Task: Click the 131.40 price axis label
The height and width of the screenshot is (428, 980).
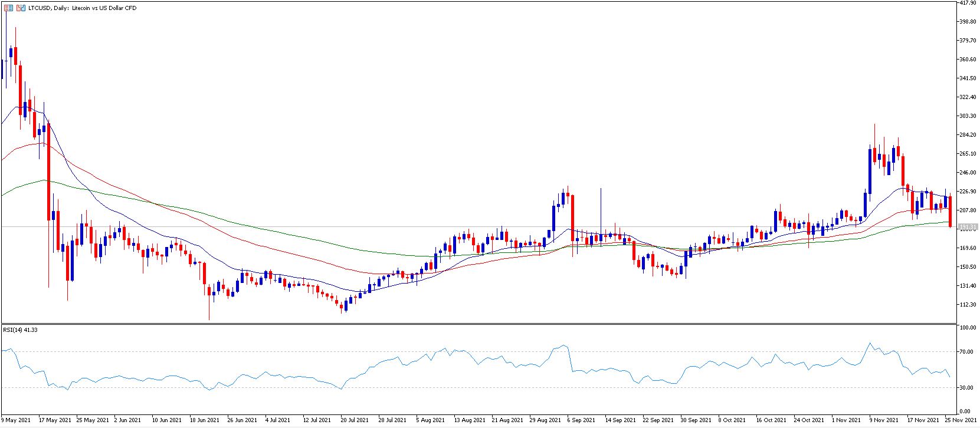Action: pos(968,286)
